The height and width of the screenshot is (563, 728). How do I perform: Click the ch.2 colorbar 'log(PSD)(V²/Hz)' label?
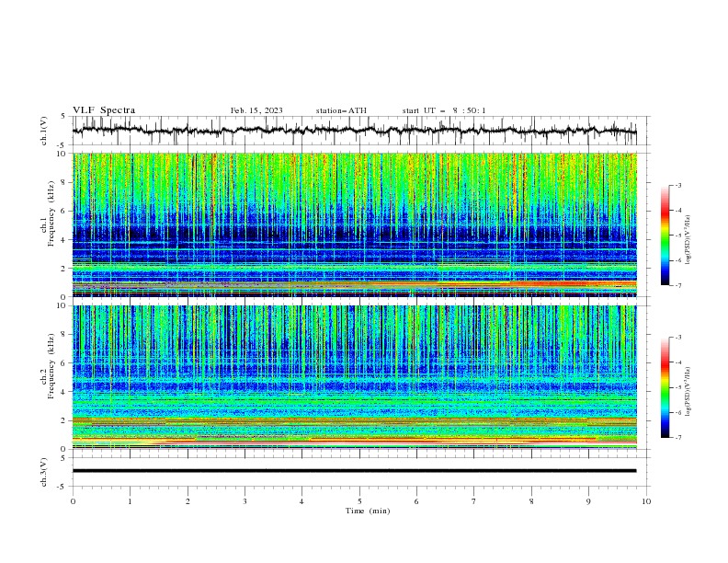pos(688,392)
